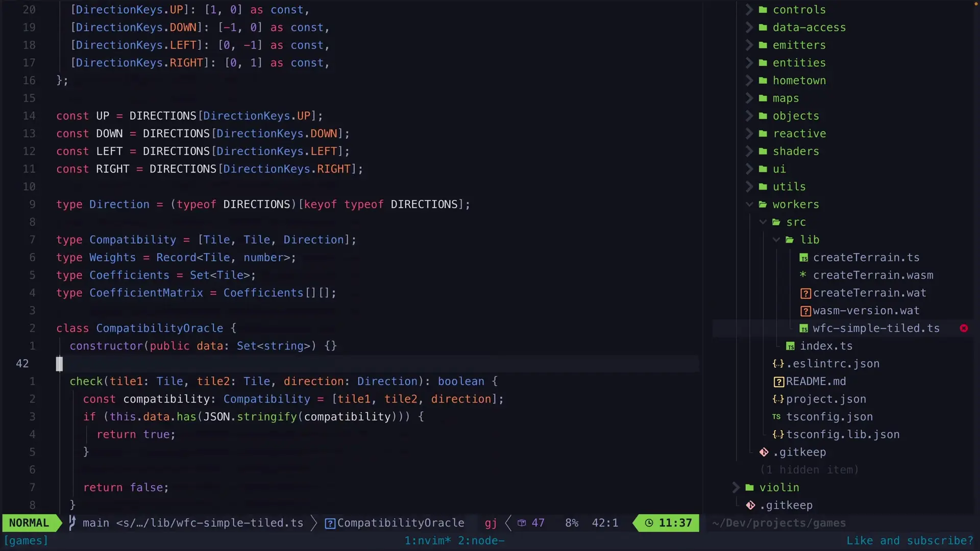Expand the entities folder chevron

point(749,63)
